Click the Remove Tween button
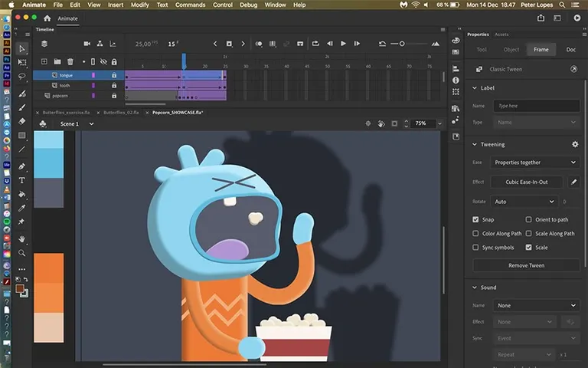Viewport: 588px width, 368px height. 525,265
